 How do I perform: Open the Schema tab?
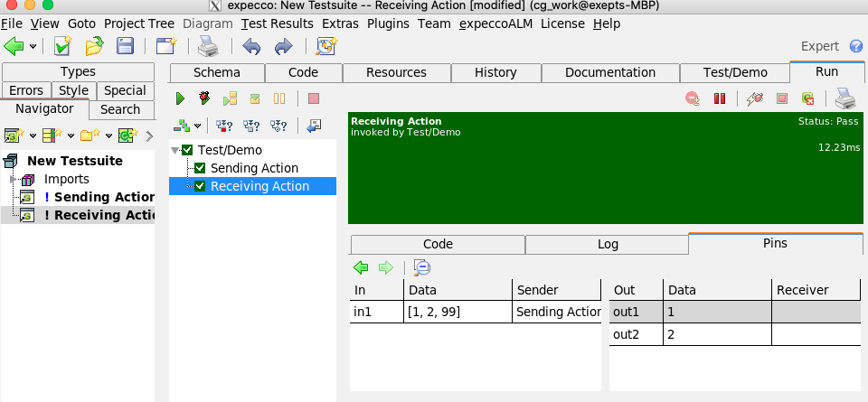point(216,72)
